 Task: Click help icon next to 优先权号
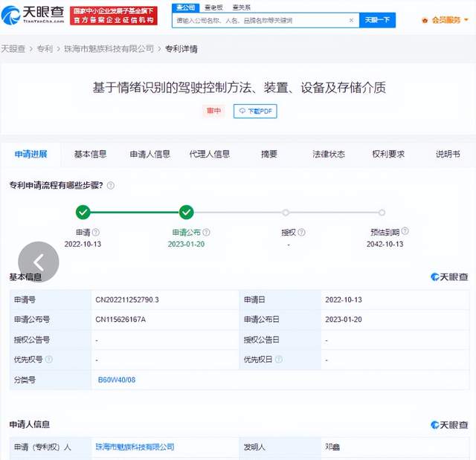point(49,360)
